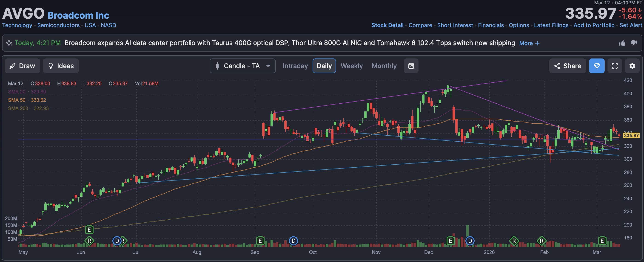This screenshot has width=644, height=262.
Task: Open the calendar date range icon
Action: [x=411, y=66]
